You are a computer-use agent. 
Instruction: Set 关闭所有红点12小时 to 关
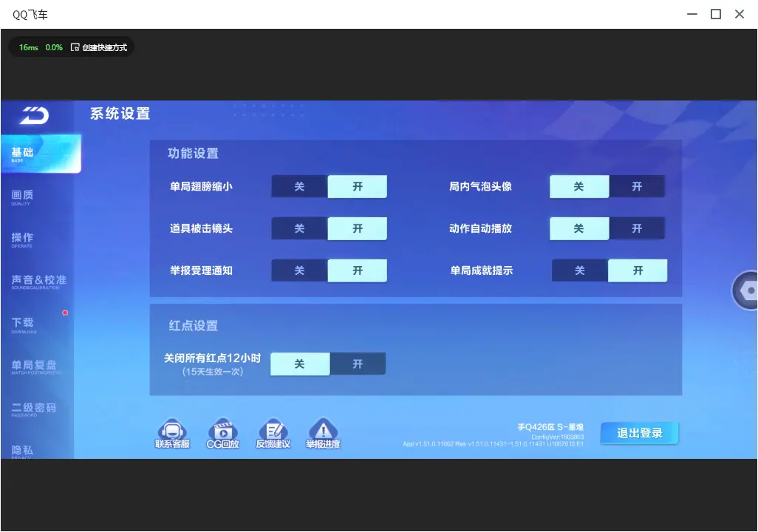click(300, 364)
